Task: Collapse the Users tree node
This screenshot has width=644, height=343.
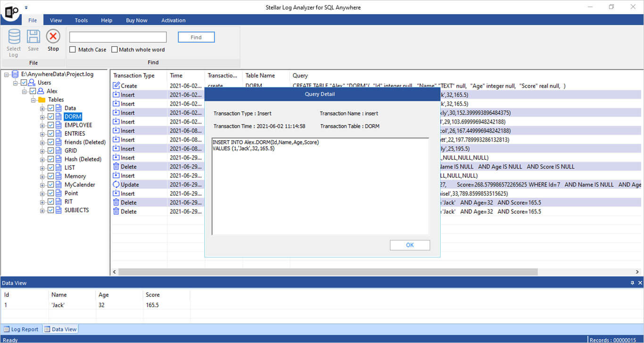Action: pyautogui.click(x=16, y=83)
